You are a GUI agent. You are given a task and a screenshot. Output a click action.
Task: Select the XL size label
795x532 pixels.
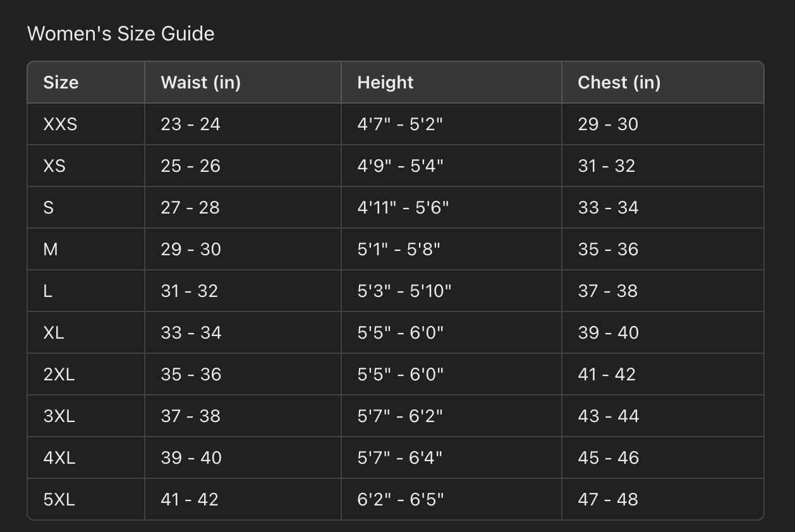pyautogui.click(x=54, y=332)
